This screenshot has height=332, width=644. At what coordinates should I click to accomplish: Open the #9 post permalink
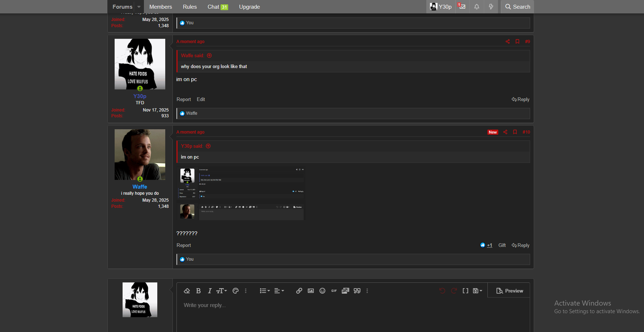click(x=528, y=42)
